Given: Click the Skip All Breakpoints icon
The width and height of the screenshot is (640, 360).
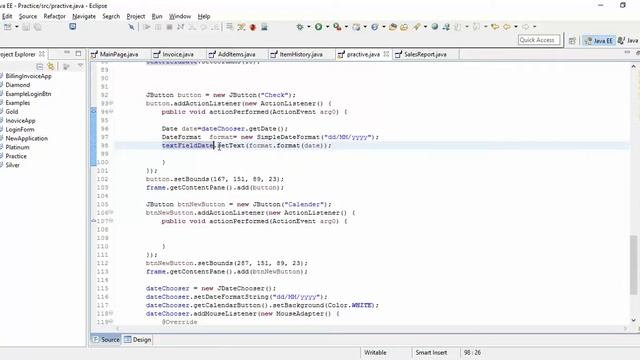Looking at the screenshot, I should 131,27.
